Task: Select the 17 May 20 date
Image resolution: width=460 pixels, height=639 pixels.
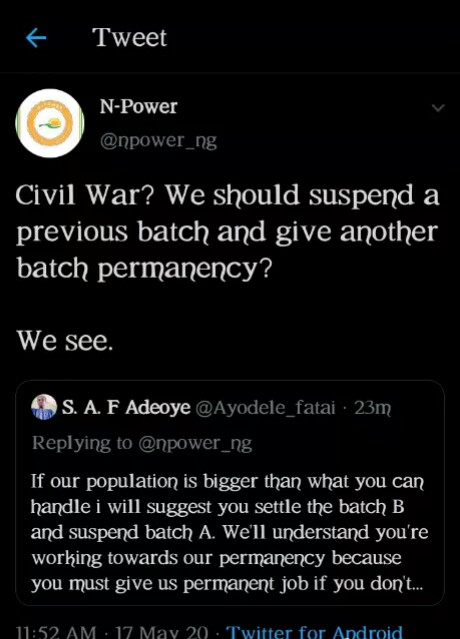Action: coord(162,632)
